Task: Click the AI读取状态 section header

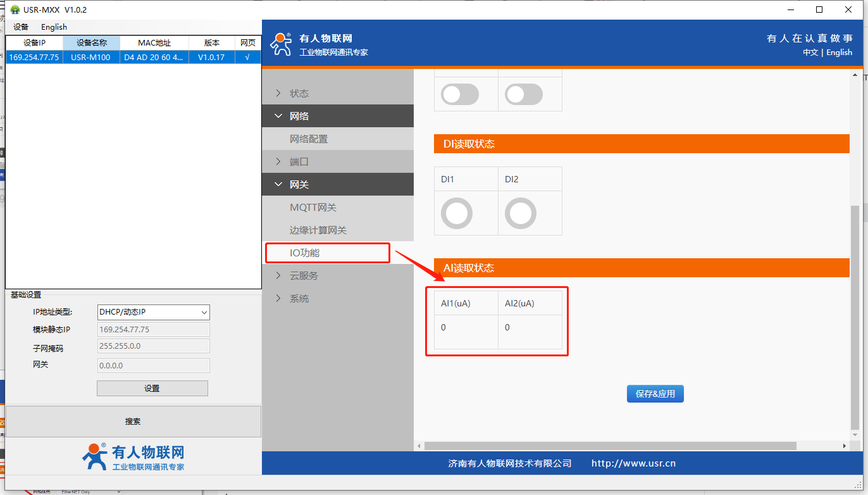Action: tap(642, 268)
